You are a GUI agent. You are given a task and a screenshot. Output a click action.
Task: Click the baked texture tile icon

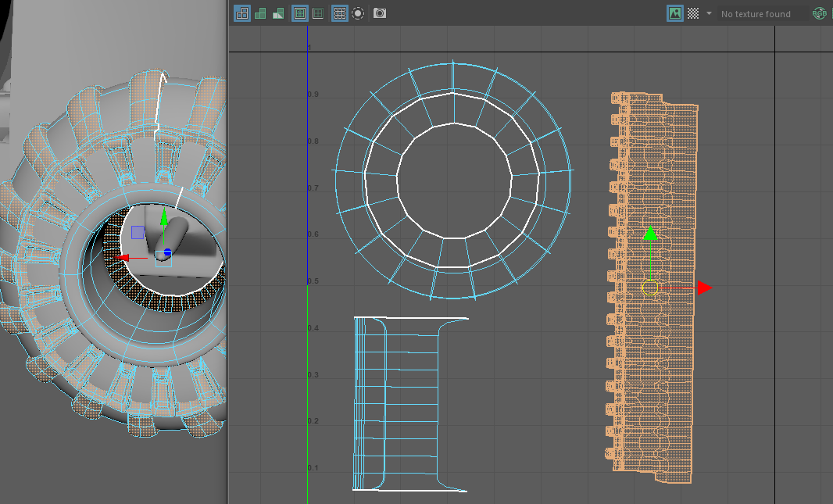pos(277,13)
